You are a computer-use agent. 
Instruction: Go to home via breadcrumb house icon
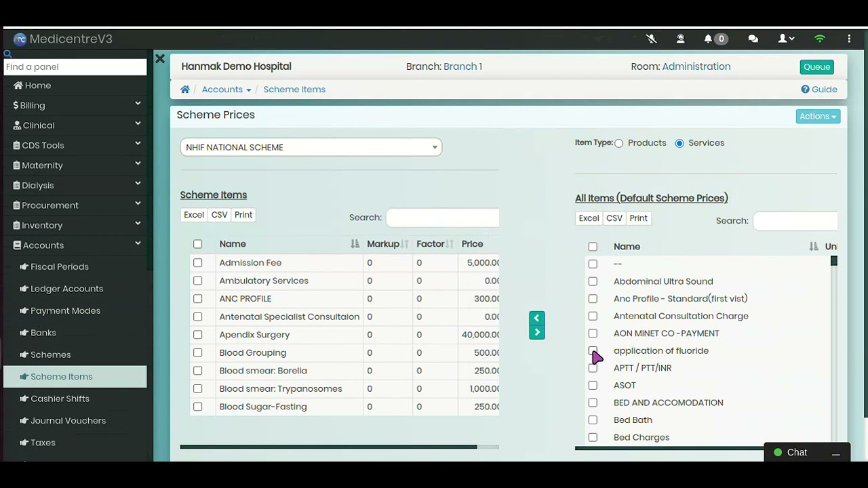pos(185,89)
